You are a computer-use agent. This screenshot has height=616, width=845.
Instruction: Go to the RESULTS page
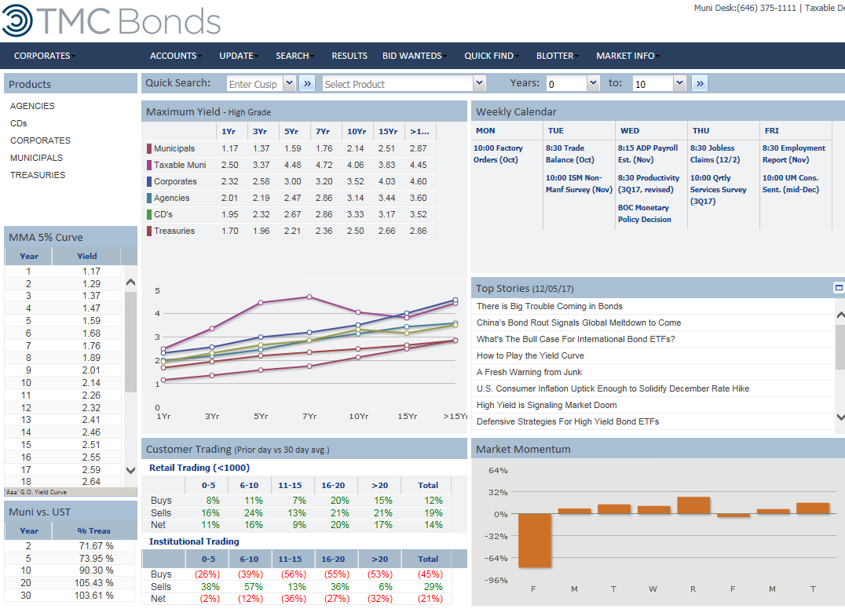[x=349, y=56]
